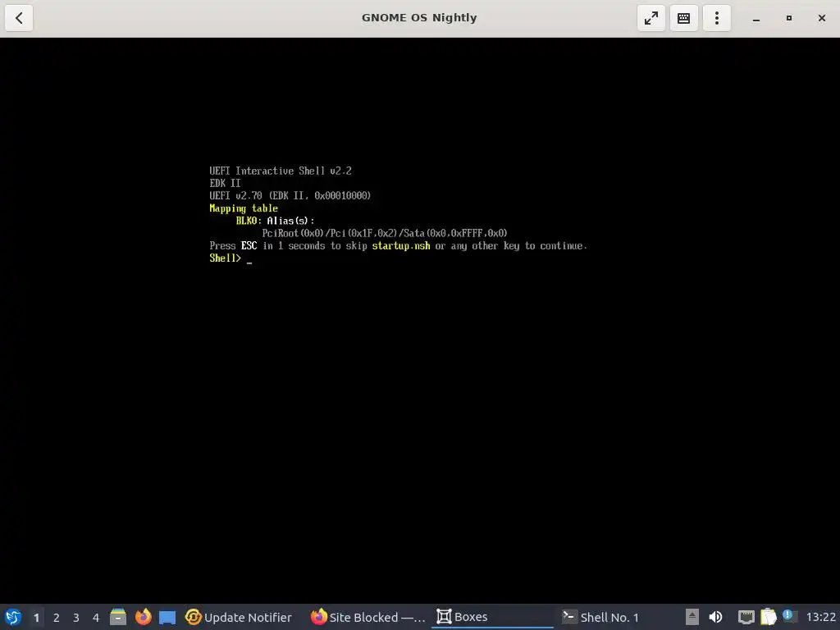Maximize the GNOME OS Nightly window
Viewport: 840px width, 630px height.
coord(788,18)
